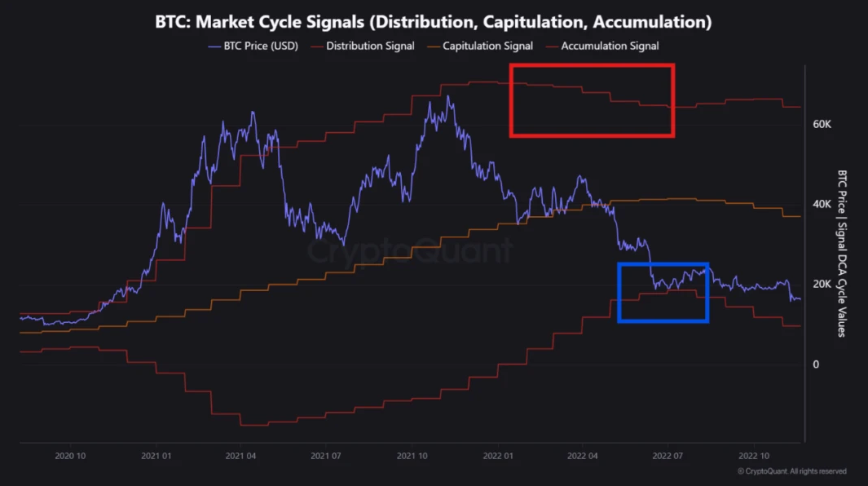Click the 0 value axis label
868x486 pixels.
point(815,364)
